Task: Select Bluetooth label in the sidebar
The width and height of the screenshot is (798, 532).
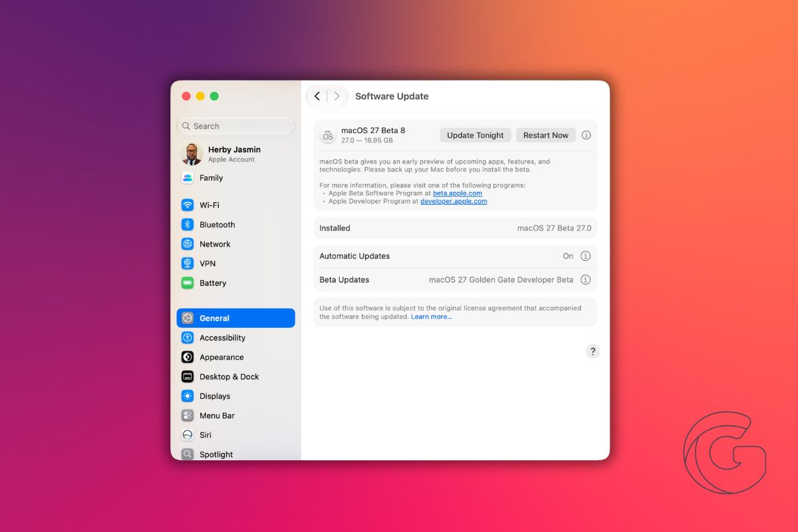Action: (217, 225)
